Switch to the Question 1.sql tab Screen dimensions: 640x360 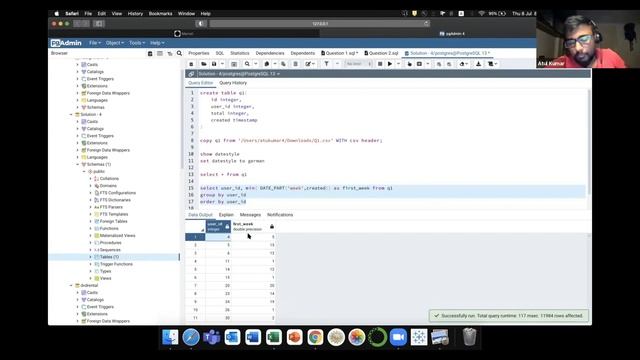click(339, 53)
